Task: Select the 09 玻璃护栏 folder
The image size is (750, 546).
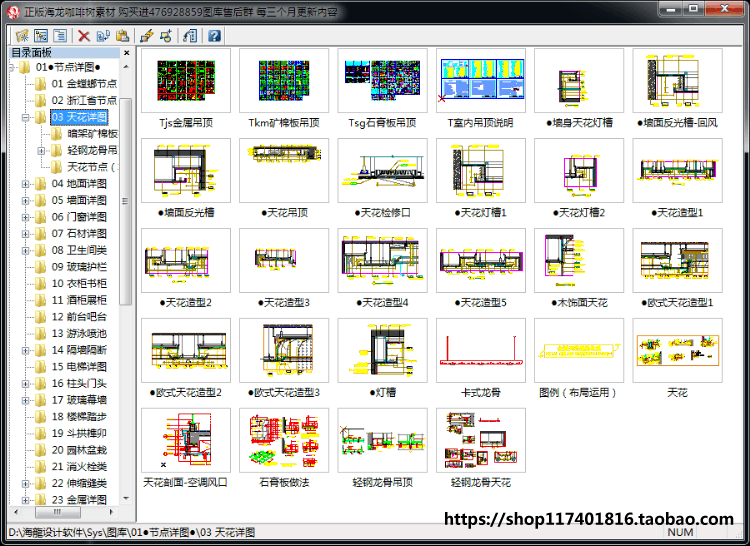Action: tap(79, 267)
